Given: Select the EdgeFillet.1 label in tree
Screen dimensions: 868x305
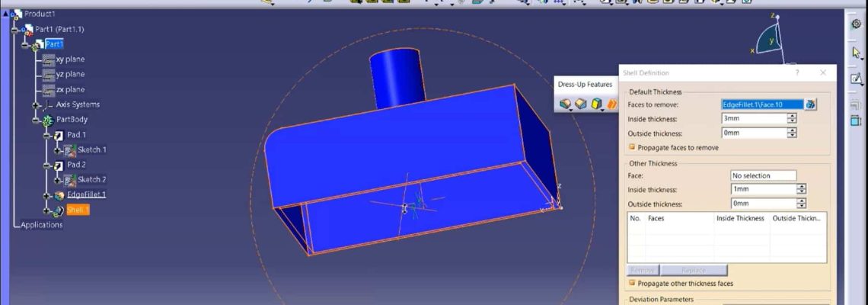Looking at the screenshot, I should pos(87,194).
